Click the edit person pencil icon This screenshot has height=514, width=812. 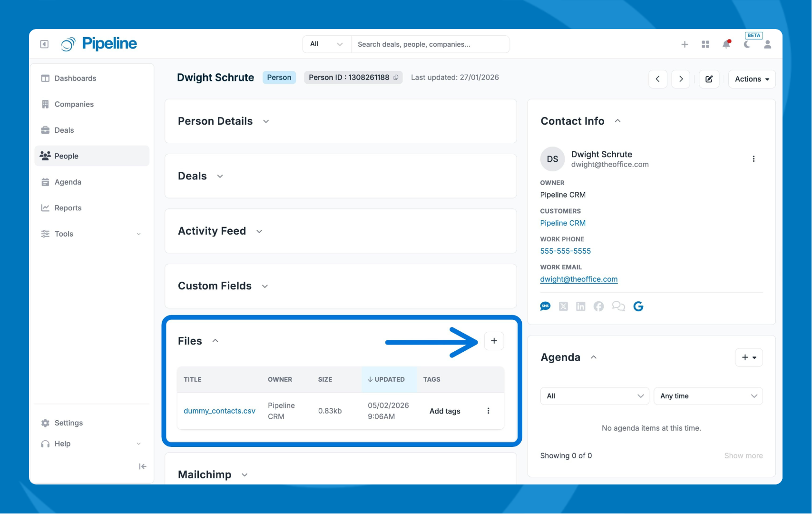pos(709,79)
